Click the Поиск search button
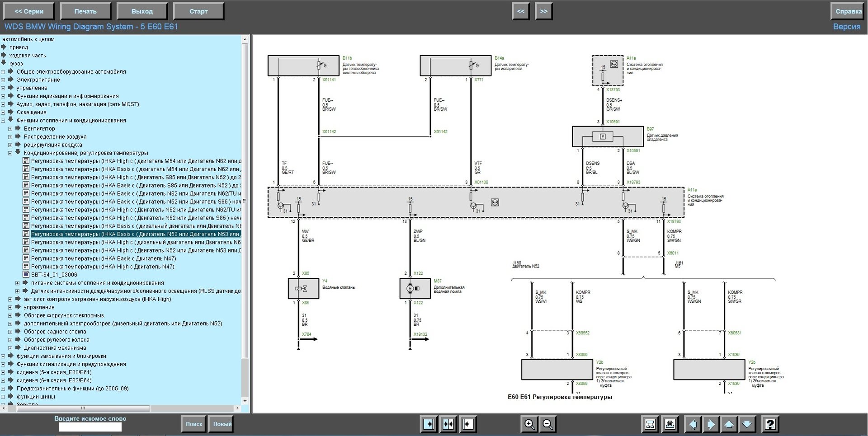This screenshot has width=868, height=436. [193, 424]
